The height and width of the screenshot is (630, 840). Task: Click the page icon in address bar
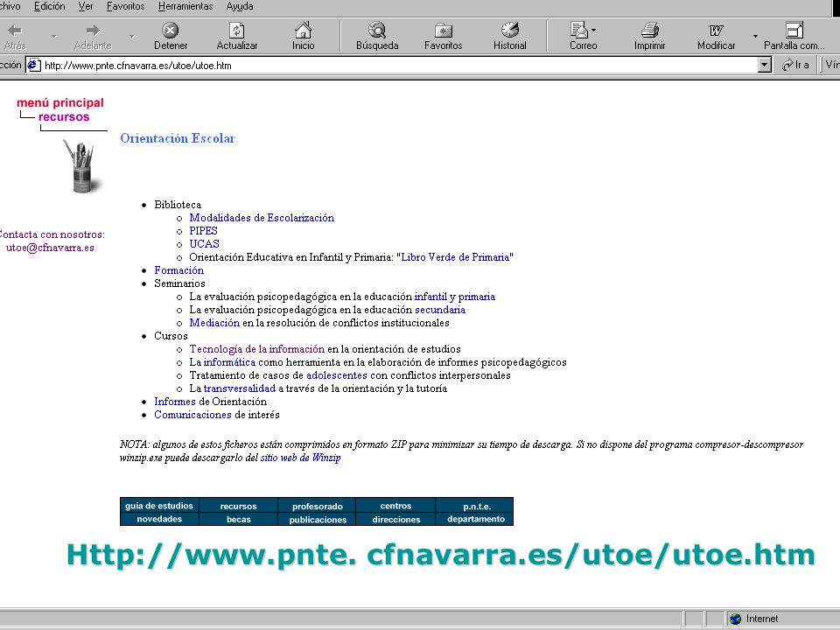pyautogui.click(x=33, y=66)
